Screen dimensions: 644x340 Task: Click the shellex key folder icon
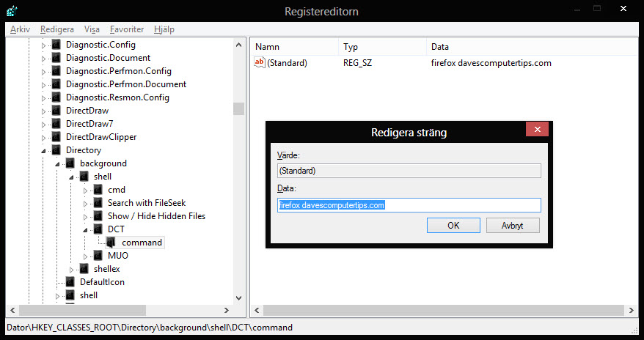click(x=84, y=269)
